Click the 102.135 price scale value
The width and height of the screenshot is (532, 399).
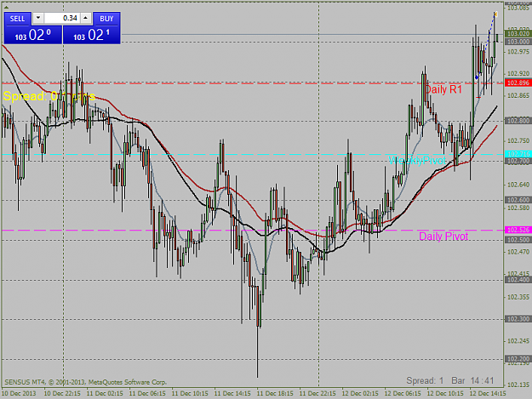coord(518,385)
